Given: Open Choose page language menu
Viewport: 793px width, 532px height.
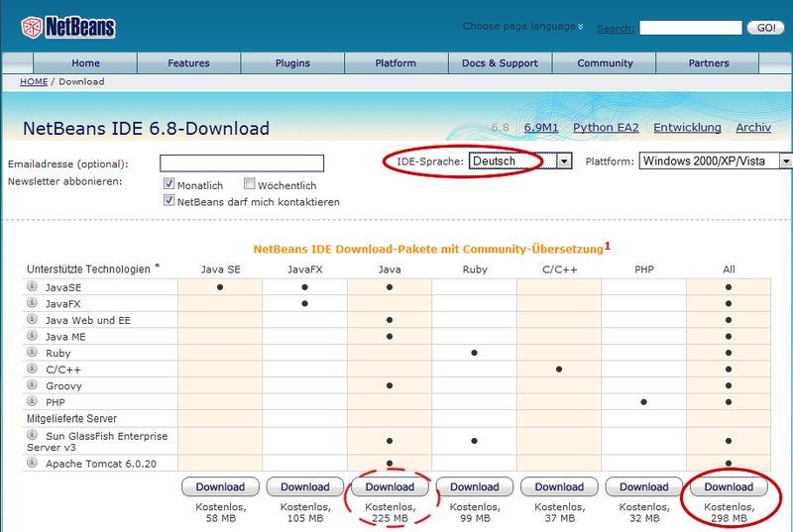Looking at the screenshot, I should click(523, 27).
